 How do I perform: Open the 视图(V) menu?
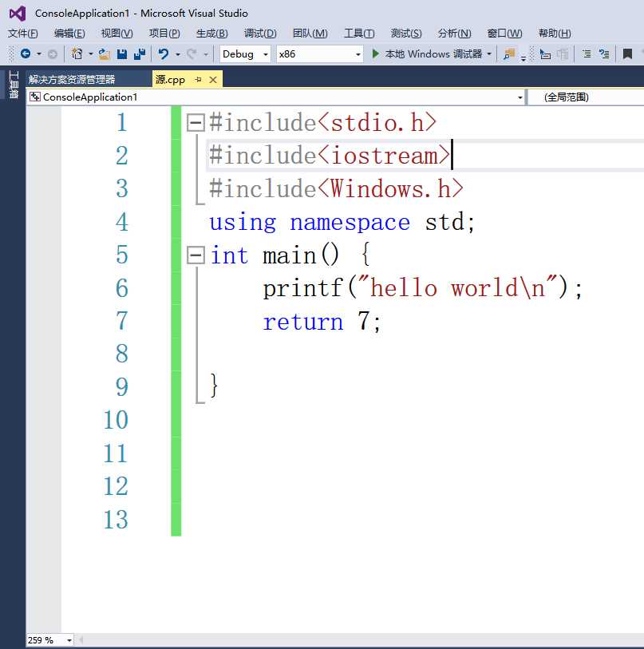coord(117,33)
